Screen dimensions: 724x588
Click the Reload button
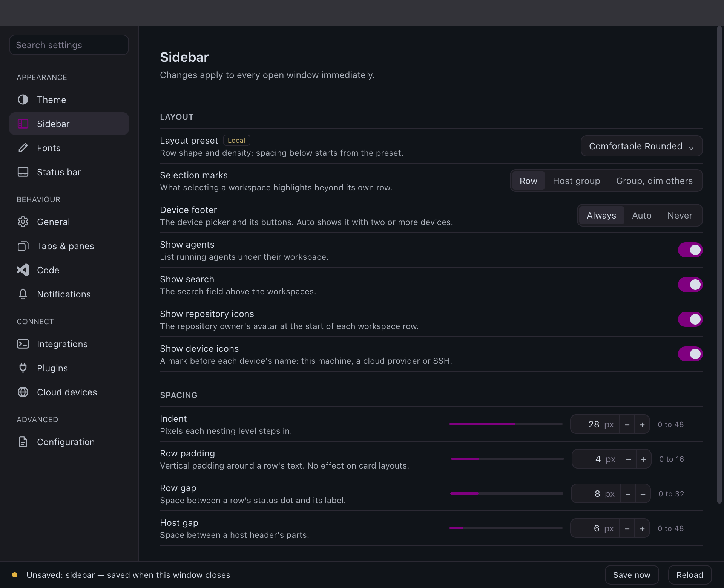(x=690, y=575)
